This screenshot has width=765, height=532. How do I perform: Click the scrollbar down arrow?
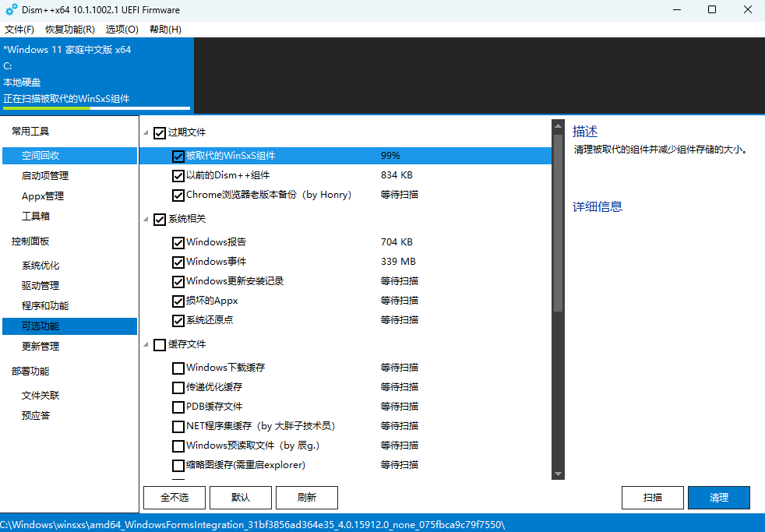point(558,474)
